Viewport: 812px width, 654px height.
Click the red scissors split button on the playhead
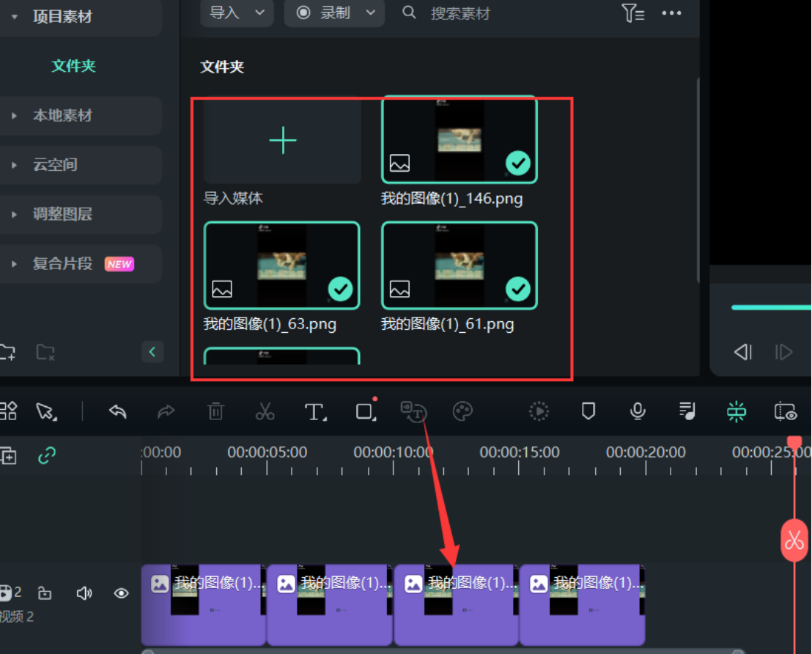pos(794,540)
